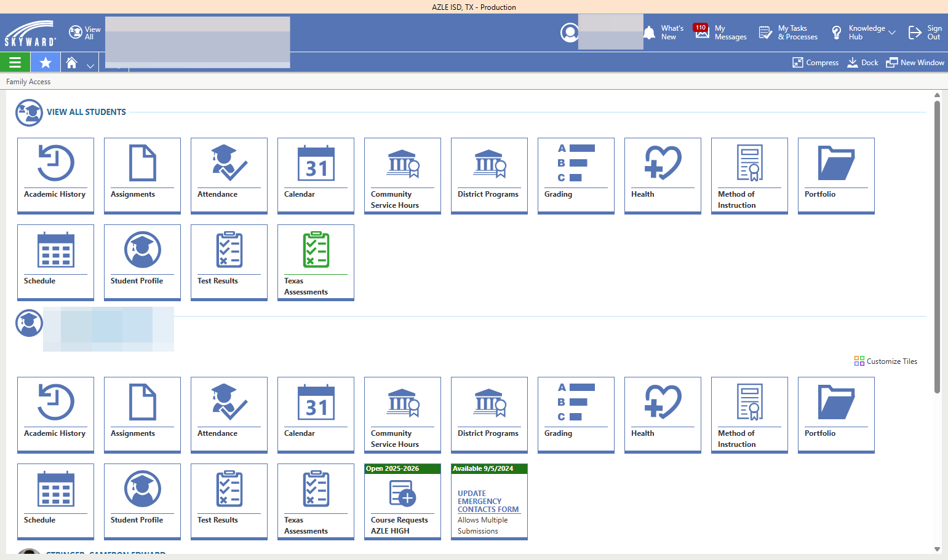Open Academic History tile under View All Students

(55, 176)
